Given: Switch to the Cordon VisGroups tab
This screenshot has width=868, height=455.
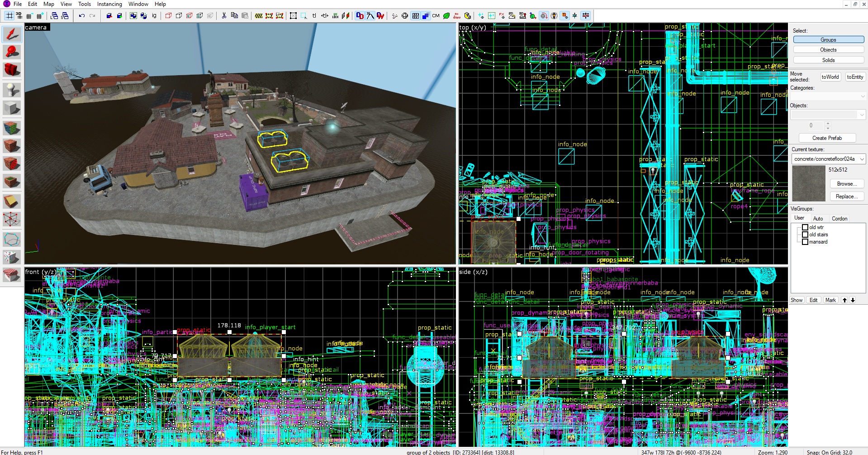Looking at the screenshot, I should tap(840, 218).
